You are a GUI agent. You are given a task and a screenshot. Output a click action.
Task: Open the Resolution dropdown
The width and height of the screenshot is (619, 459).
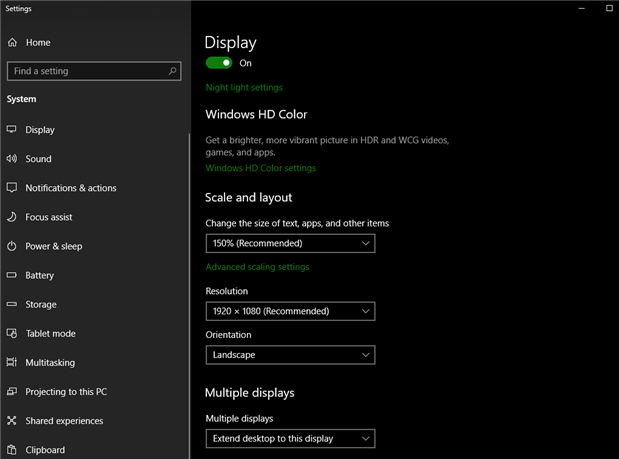click(290, 311)
